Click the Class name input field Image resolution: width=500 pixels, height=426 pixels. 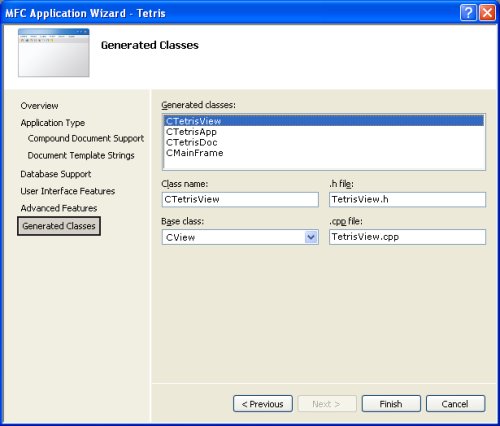pos(240,199)
